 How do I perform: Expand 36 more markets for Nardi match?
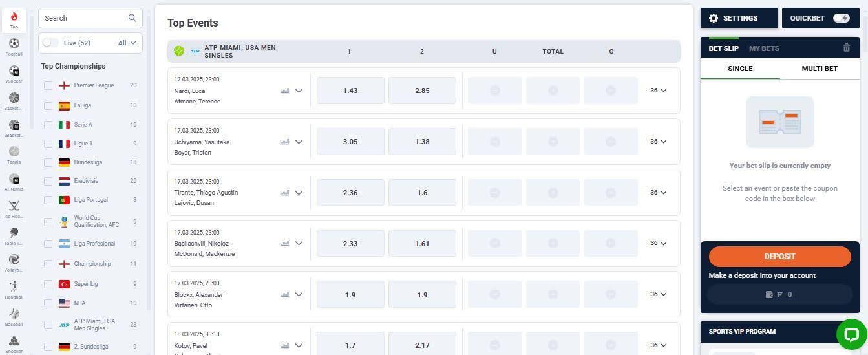658,91
